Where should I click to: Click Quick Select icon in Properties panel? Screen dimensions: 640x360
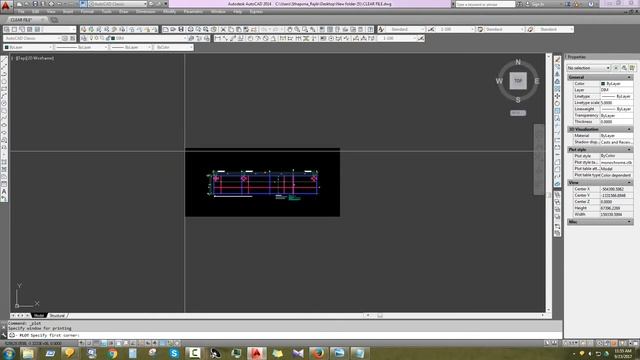click(632, 68)
